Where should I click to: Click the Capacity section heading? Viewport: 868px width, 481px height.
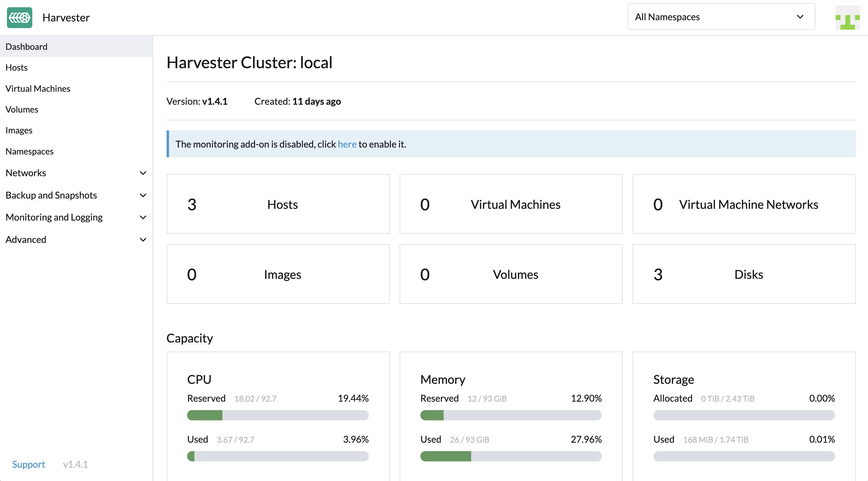[x=190, y=339]
